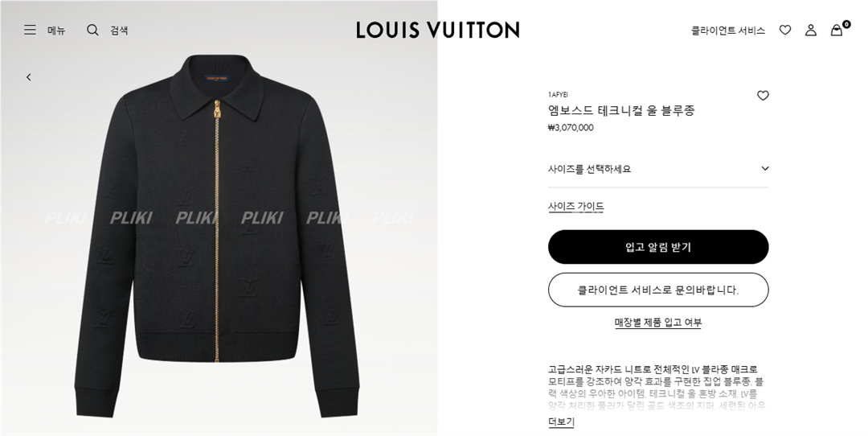Expand description with 더보기 link
Image resolution: width=868 pixels, height=436 pixels.
(561, 422)
